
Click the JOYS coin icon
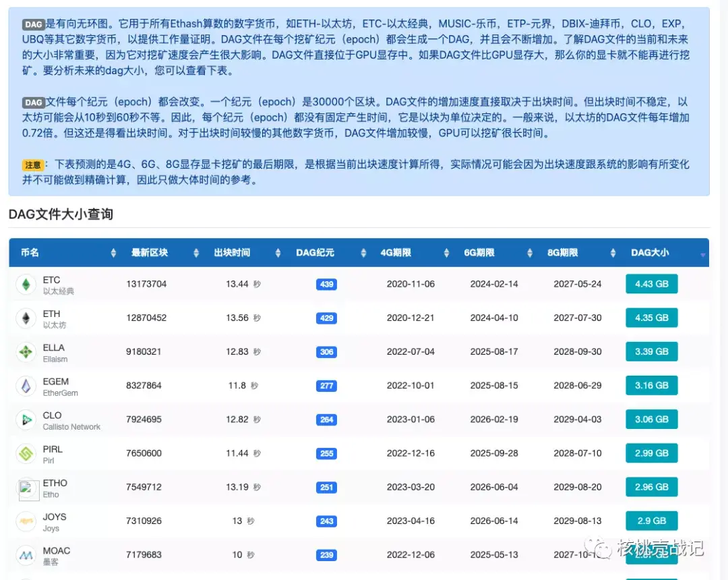coord(27,521)
